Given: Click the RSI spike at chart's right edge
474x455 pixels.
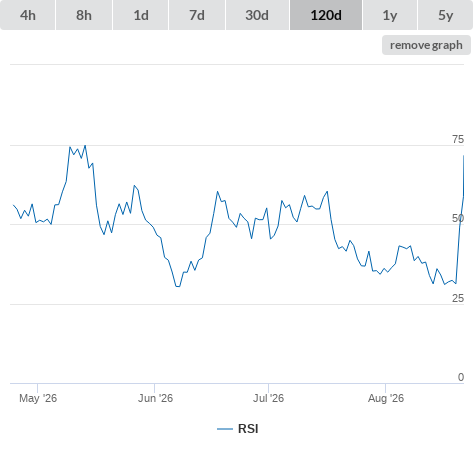Looking at the screenshot, I should (463, 156).
